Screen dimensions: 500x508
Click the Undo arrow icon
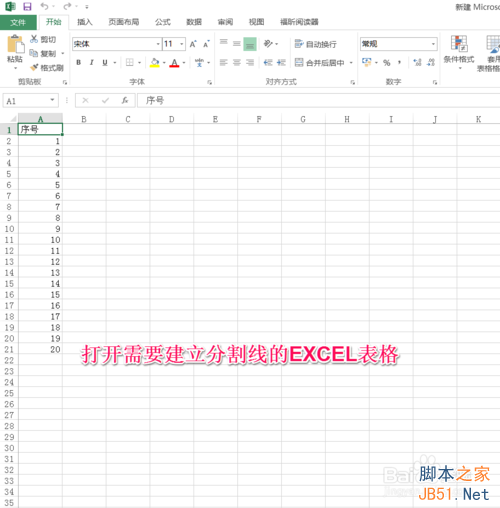pyautogui.click(x=44, y=6)
